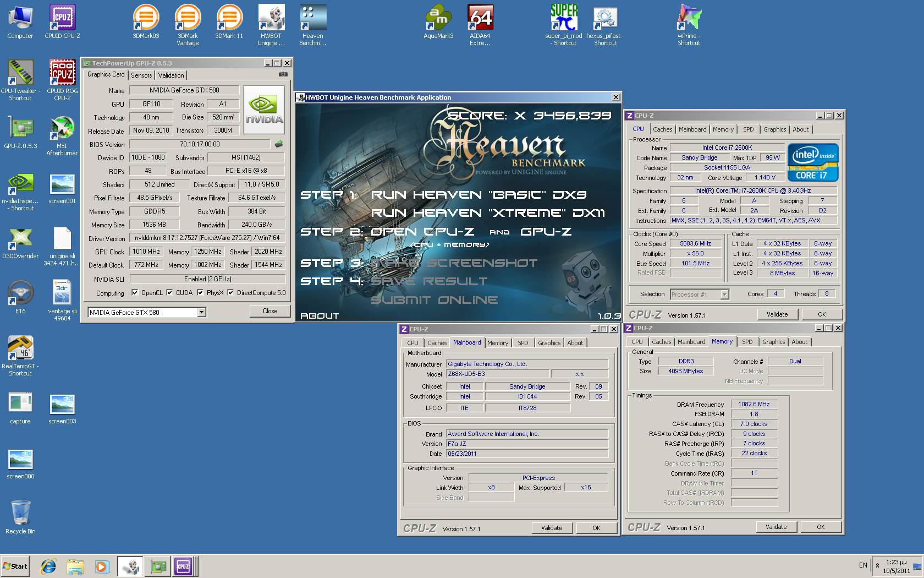The height and width of the screenshot is (578, 924).
Task: Launch 3DMark Vantage shortcut
Action: [188, 25]
